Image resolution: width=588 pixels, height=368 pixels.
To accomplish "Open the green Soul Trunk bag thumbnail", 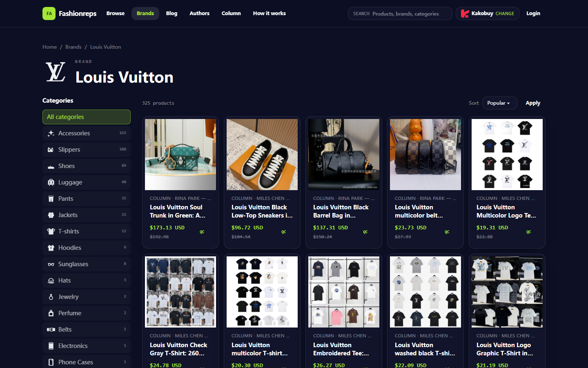I will (180, 155).
